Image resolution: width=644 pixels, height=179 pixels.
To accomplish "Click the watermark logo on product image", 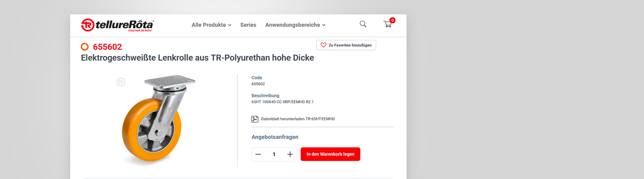I will [x=121, y=82].
